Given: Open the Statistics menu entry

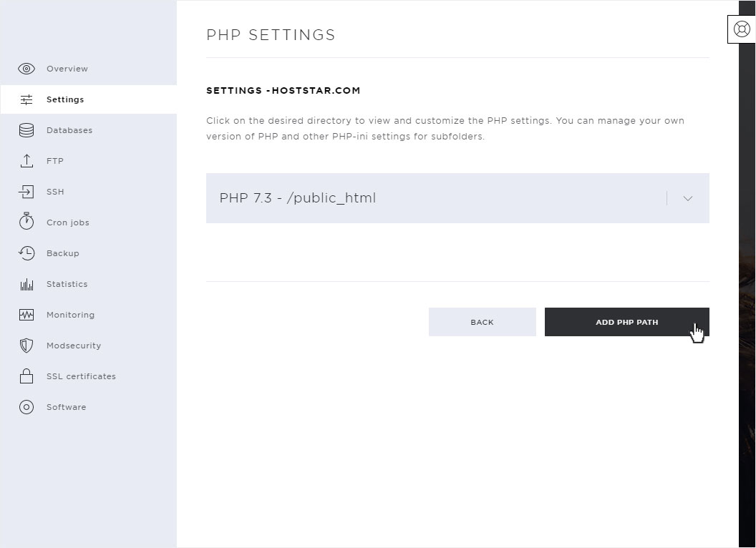Looking at the screenshot, I should tap(67, 284).
